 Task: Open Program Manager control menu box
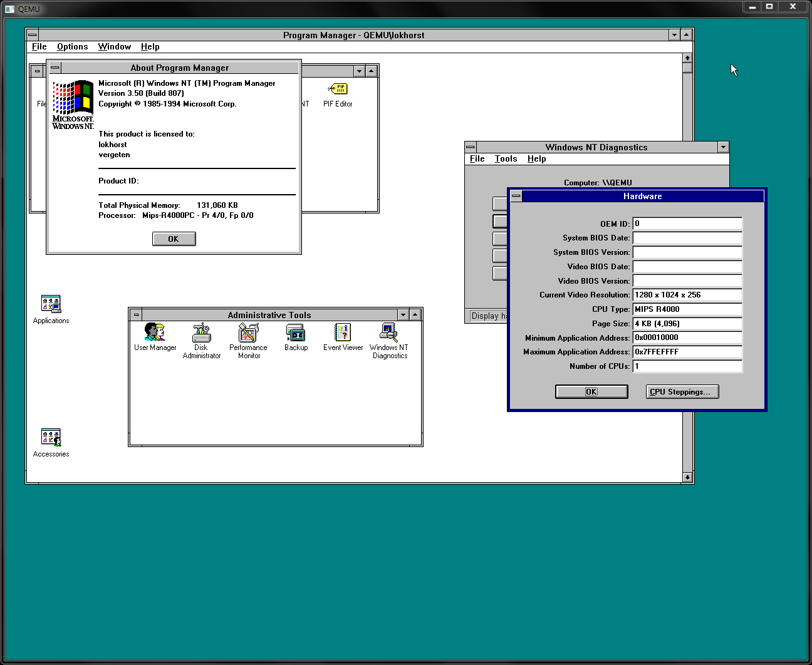point(33,35)
